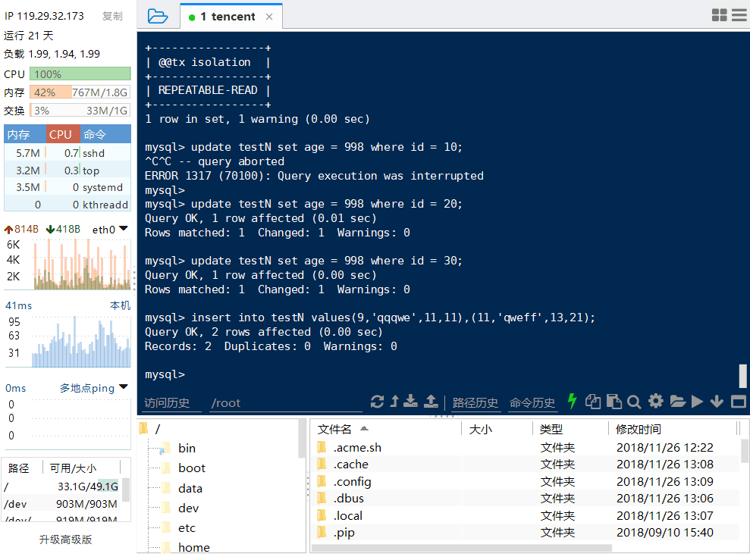Select the top process row
The height and width of the screenshot is (560, 750).
tap(67, 170)
